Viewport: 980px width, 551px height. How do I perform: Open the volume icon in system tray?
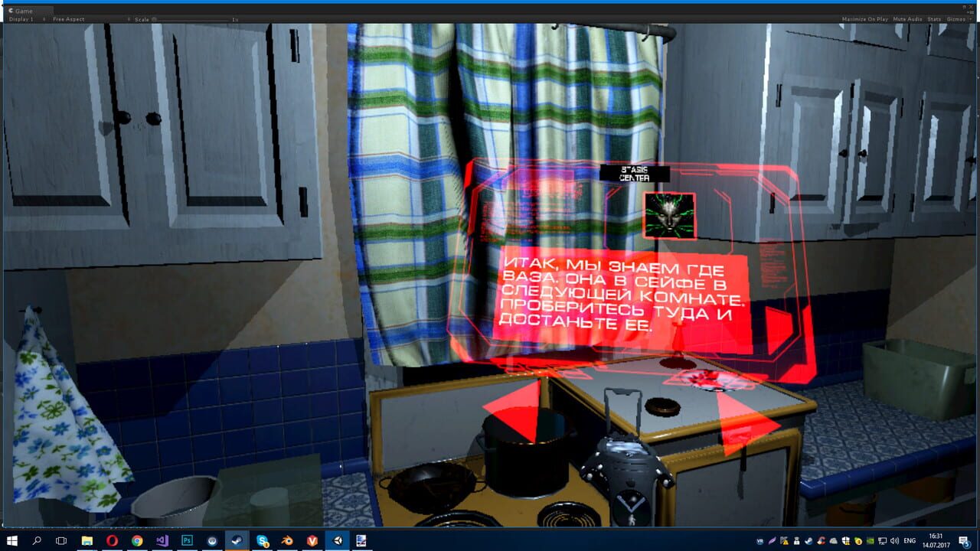coord(894,542)
